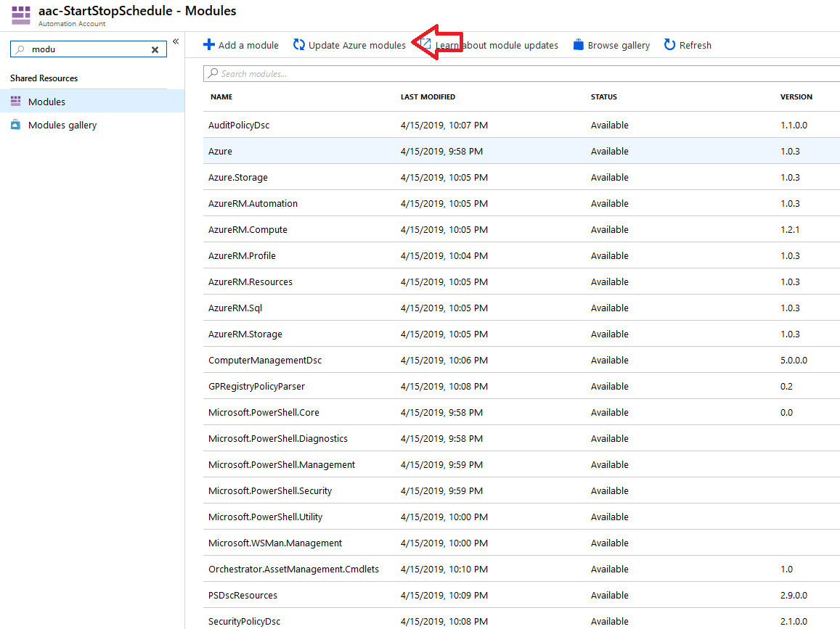Open the AzureRM.Automation module
This screenshot has width=840, height=629.
tap(253, 203)
